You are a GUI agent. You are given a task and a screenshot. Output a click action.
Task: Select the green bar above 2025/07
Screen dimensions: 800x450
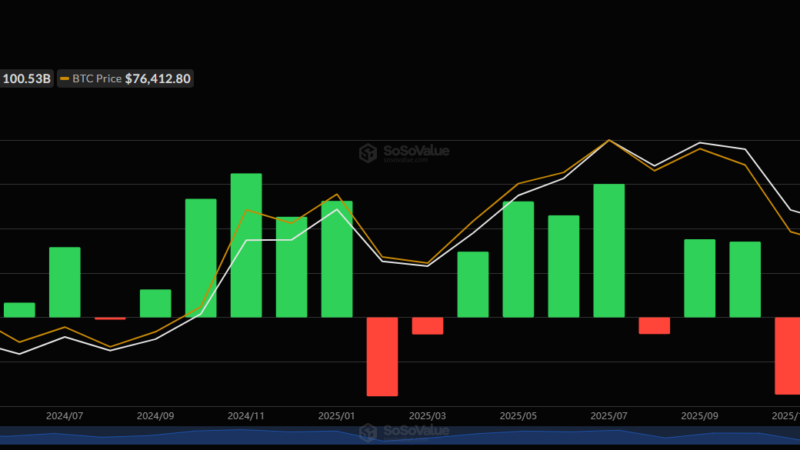coord(609,251)
